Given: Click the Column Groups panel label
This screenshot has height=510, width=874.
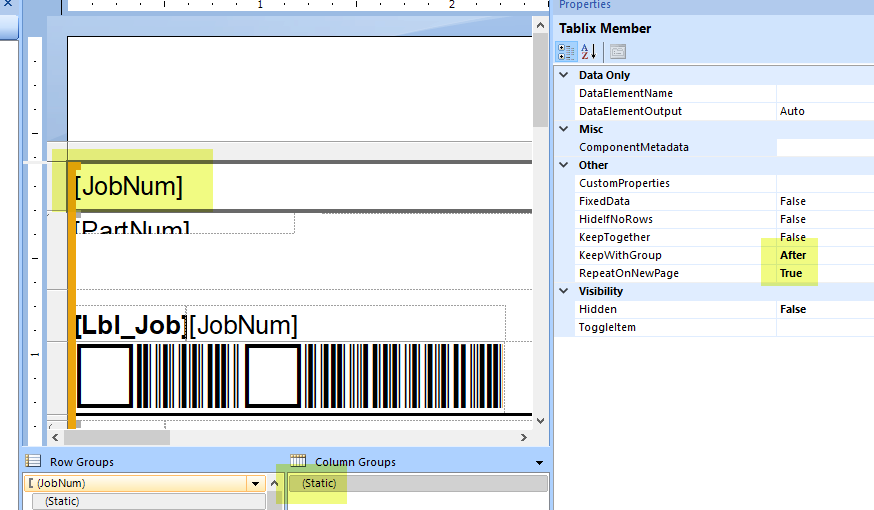Looking at the screenshot, I should coord(356,462).
